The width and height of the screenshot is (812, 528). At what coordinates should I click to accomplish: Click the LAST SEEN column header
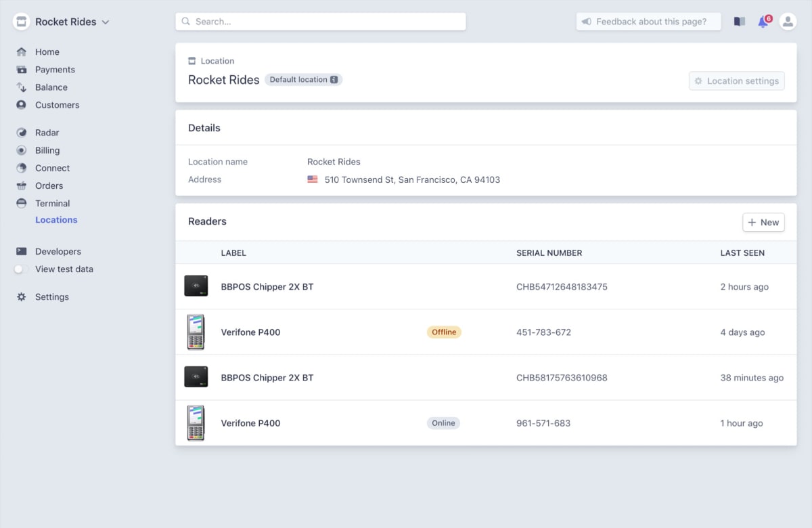point(742,253)
